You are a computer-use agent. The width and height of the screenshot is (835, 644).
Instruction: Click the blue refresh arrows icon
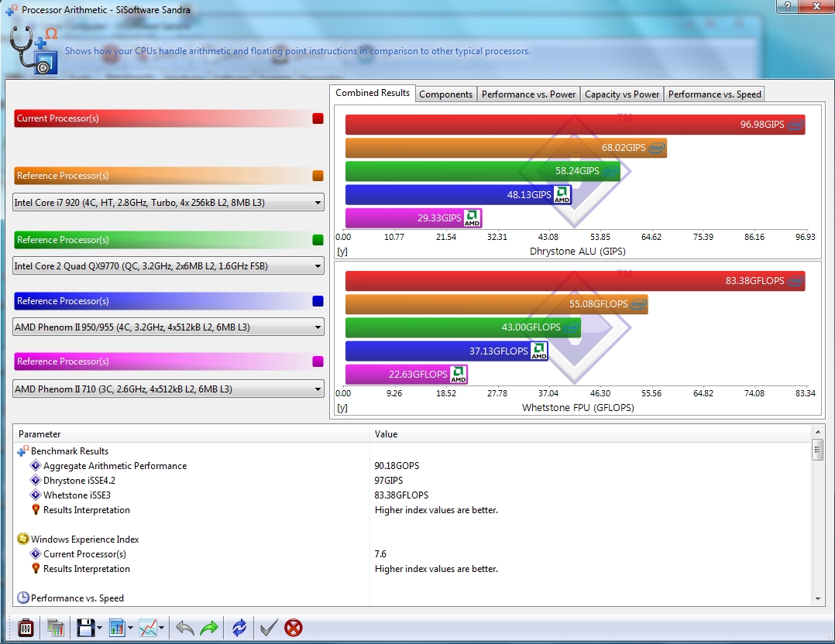(239, 628)
